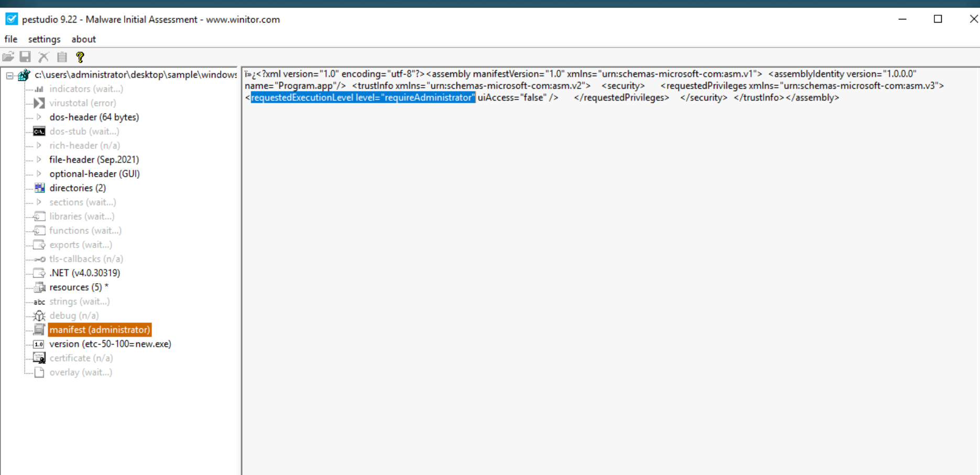
Task: Expand the rich-header node arrow
Action: pyautogui.click(x=39, y=145)
